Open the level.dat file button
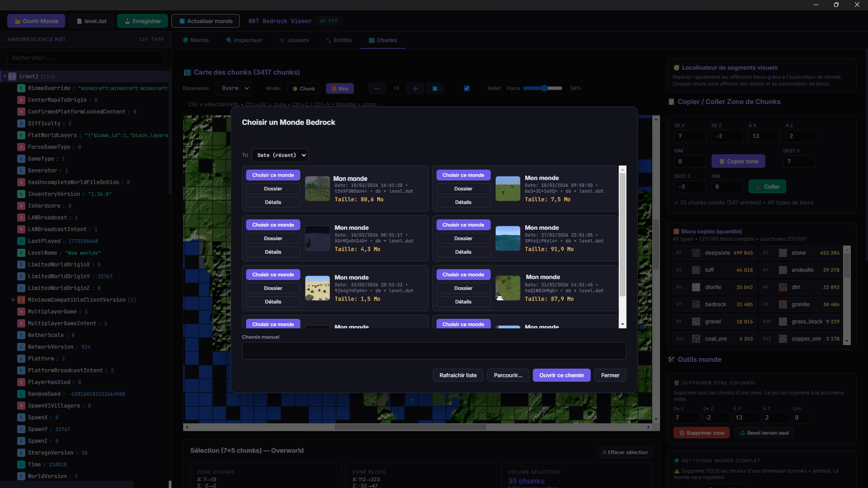 (92, 21)
